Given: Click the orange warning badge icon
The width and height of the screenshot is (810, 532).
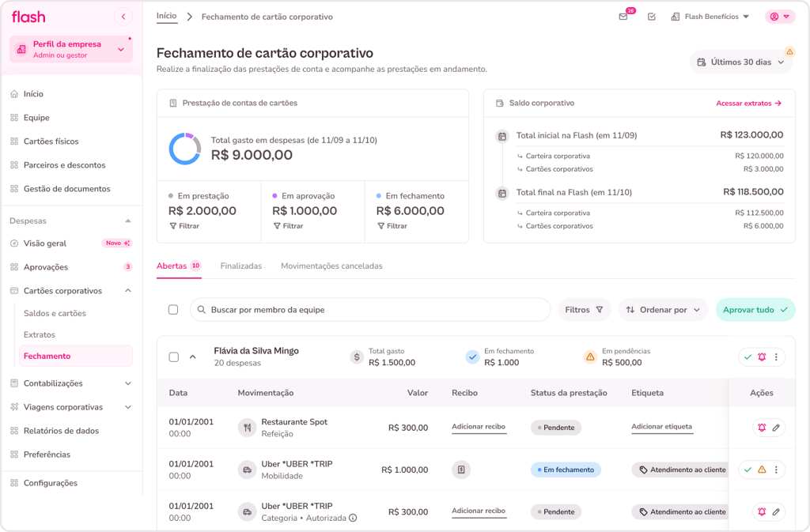Looking at the screenshot, I should coord(789,51).
